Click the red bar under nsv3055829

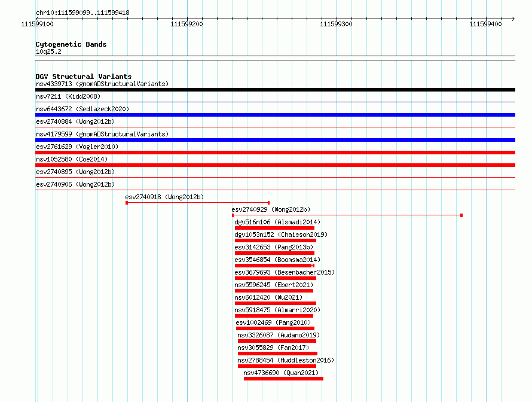click(x=277, y=354)
